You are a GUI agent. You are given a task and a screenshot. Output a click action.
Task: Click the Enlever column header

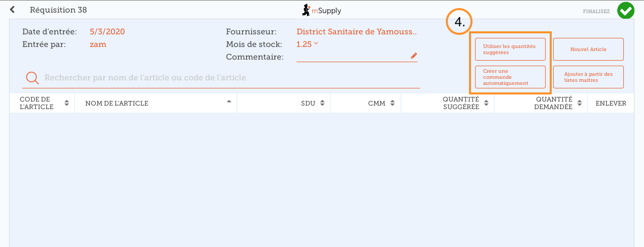click(x=611, y=103)
